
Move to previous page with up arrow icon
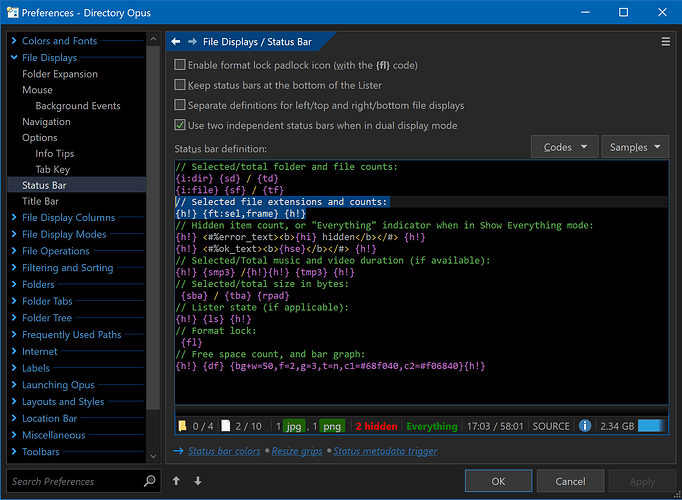pos(176,481)
